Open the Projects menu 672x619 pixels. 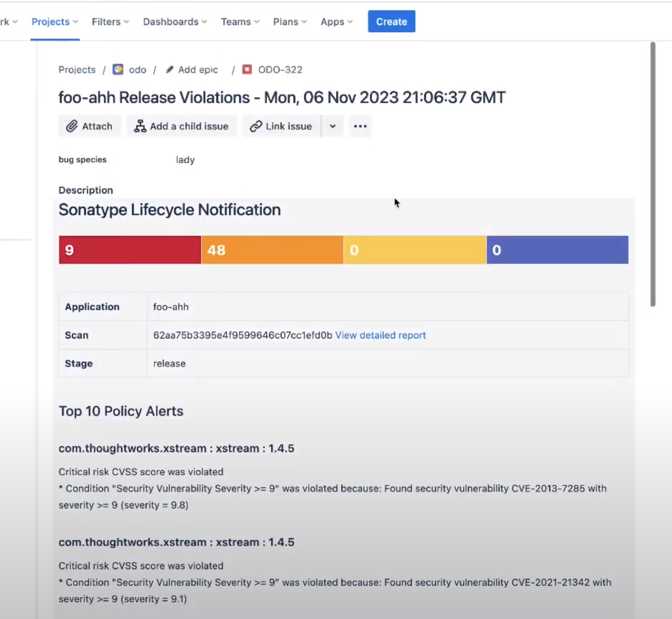55,22
